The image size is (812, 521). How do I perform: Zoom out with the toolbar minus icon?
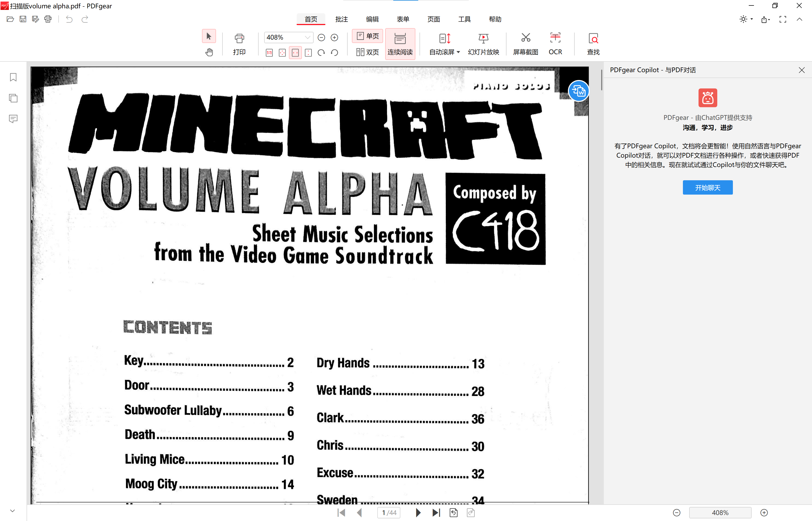[321, 38]
